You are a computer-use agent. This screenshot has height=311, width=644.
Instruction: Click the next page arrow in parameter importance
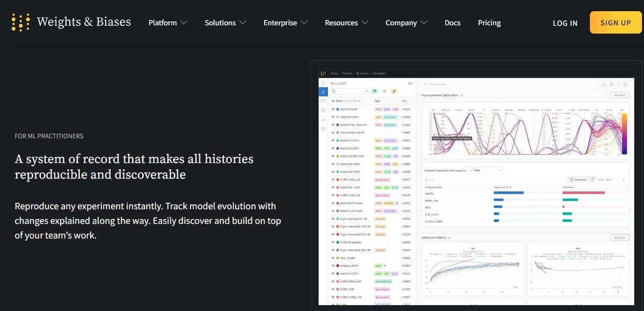coord(623,180)
